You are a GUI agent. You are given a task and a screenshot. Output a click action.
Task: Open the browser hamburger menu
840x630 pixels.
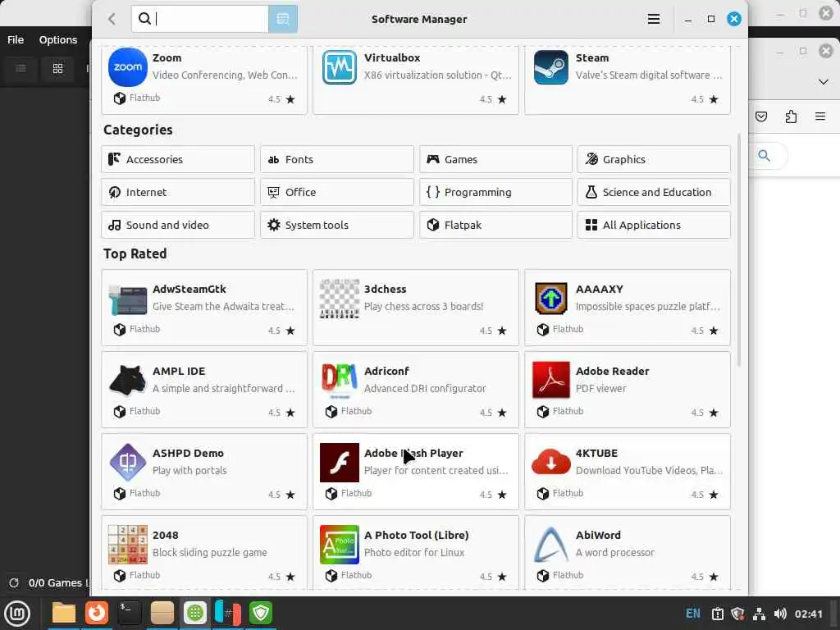click(x=820, y=116)
